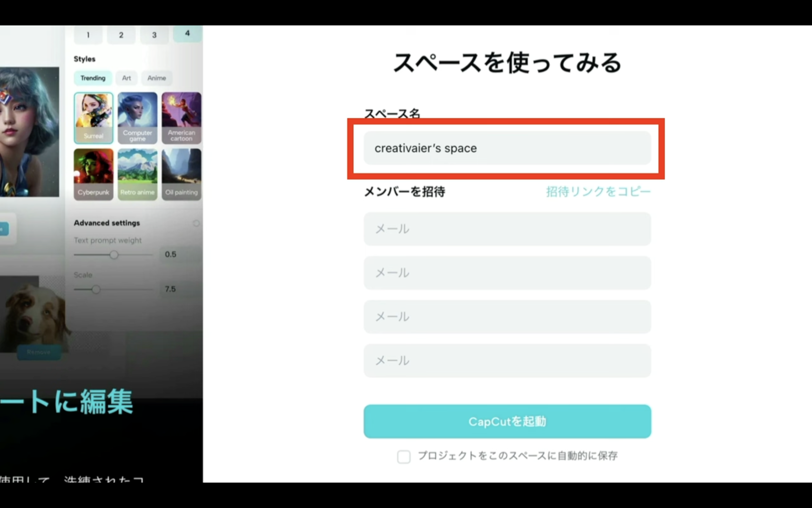The width and height of the screenshot is (812, 508).
Task: Switch to the Anime styles tab
Action: (x=157, y=78)
